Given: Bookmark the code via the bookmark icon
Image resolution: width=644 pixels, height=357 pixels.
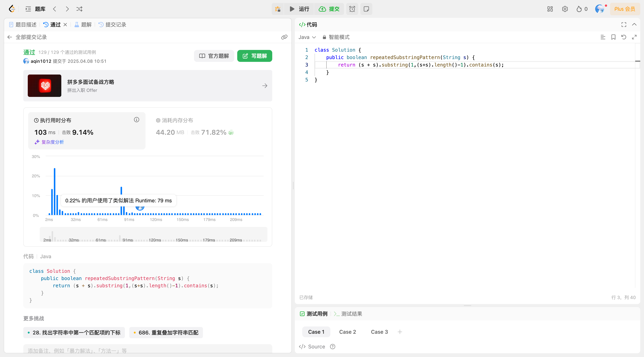Looking at the screenshot, I should click(613, 37).
